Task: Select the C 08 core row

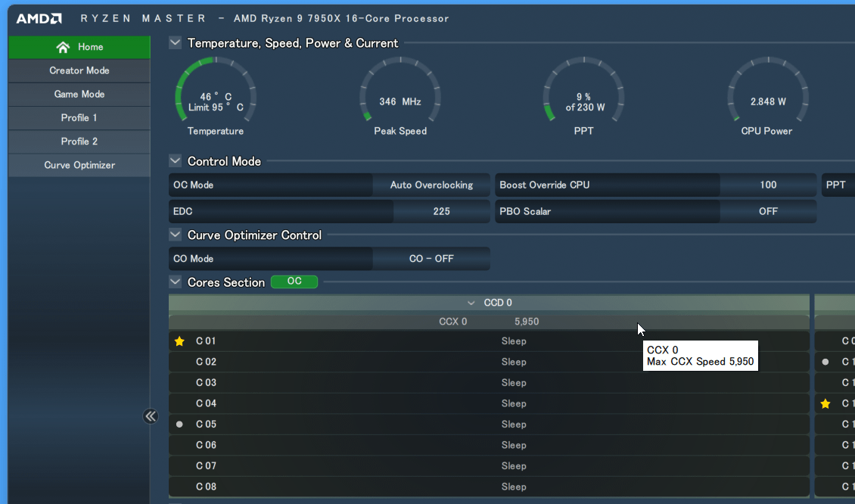Action: [x=489, y=487]
